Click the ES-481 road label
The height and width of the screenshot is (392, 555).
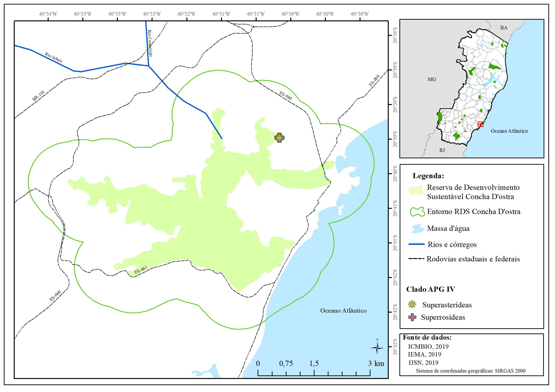[141, 270]
